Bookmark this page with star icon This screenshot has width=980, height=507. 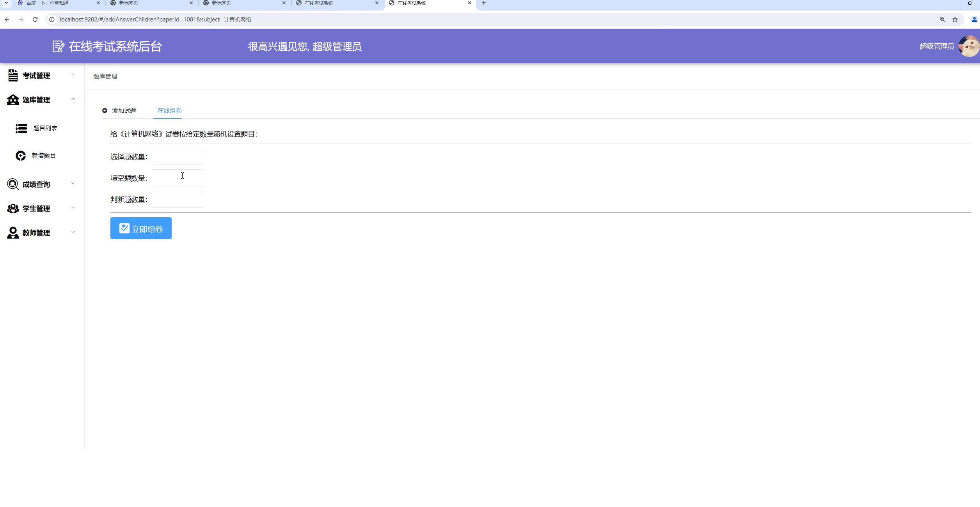point(955,19)
